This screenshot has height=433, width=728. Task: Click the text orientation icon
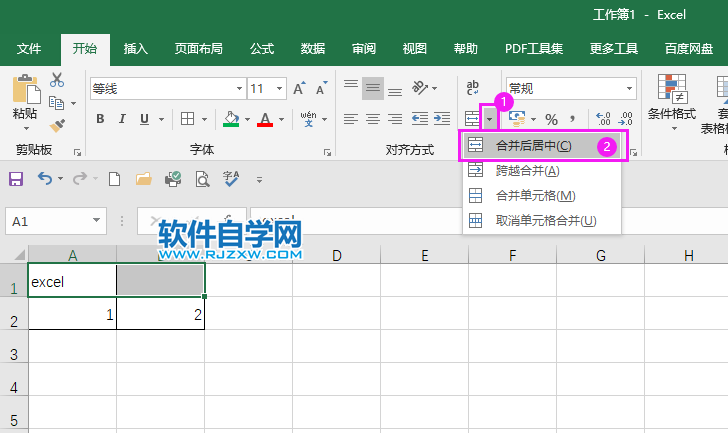(420, 87)
